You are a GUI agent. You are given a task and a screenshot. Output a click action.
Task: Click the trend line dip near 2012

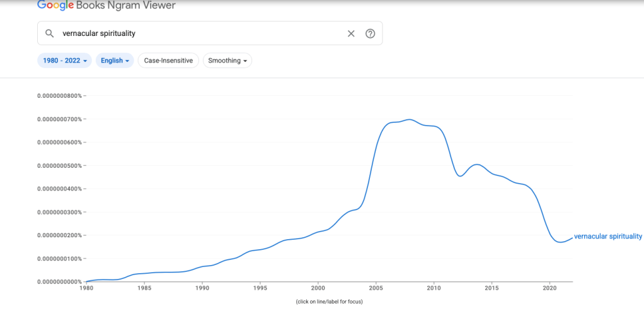[460, 176]
